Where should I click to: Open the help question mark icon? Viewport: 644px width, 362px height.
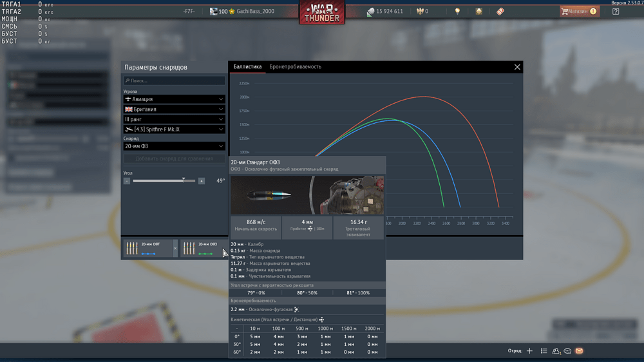click(x=616, y=12)
